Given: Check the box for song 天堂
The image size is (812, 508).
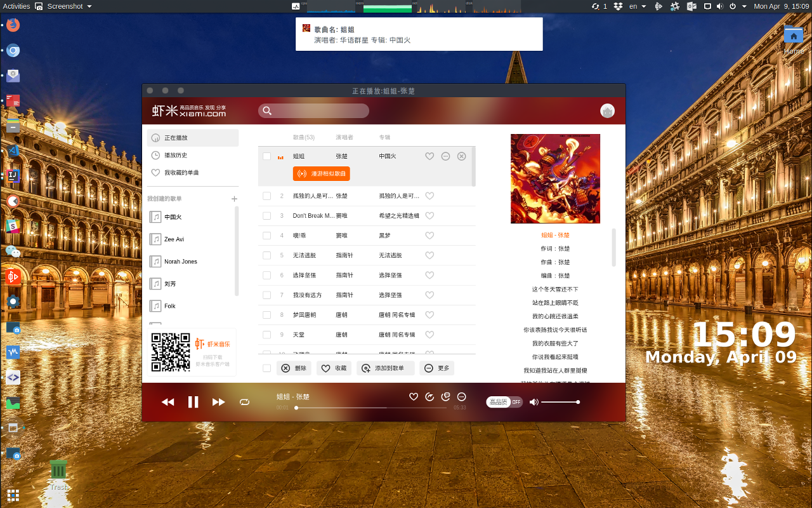Looking at the screenshot, I should tap(267, 335).
